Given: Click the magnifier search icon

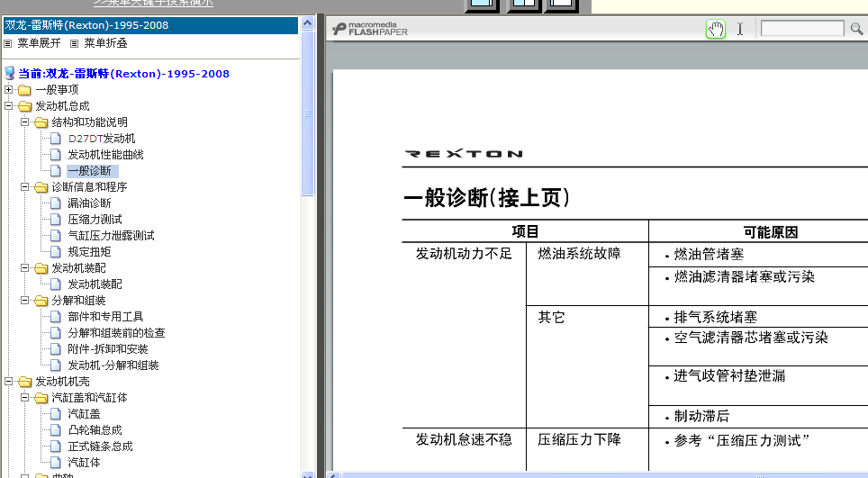Looking at the screenshot, I should point(856,29).
